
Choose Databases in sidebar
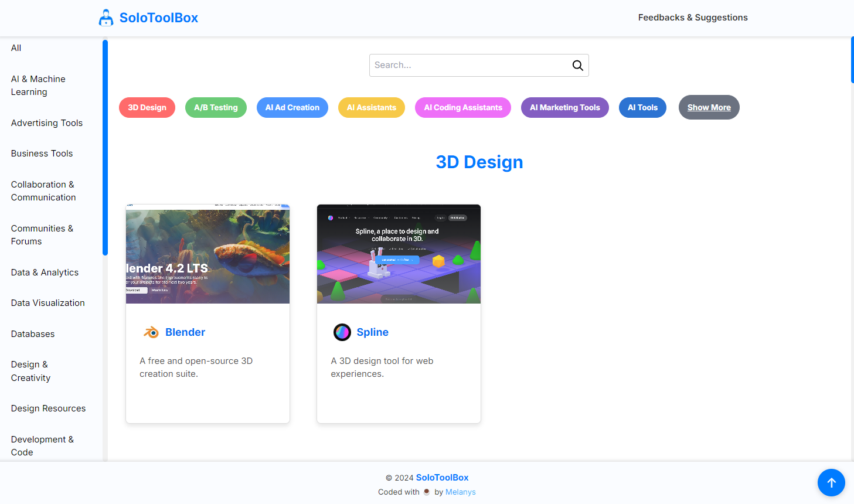(x=33, y=334)
